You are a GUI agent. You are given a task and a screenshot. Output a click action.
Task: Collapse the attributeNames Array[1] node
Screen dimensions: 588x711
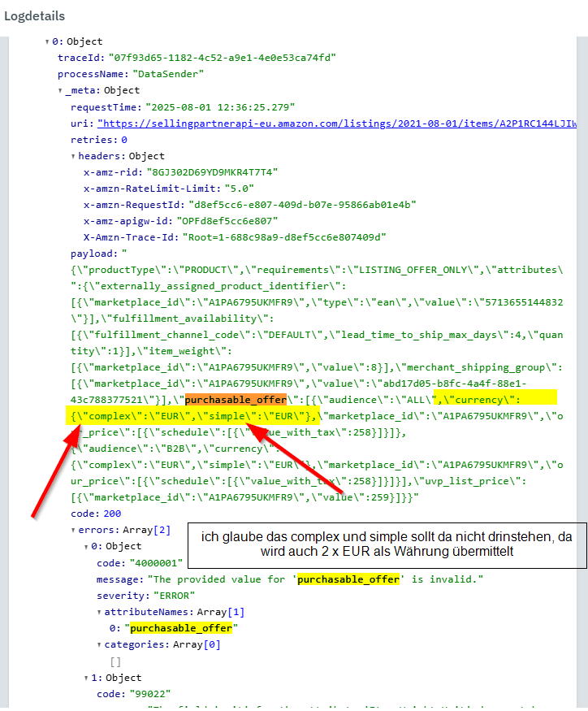click(x=99, y=612)
